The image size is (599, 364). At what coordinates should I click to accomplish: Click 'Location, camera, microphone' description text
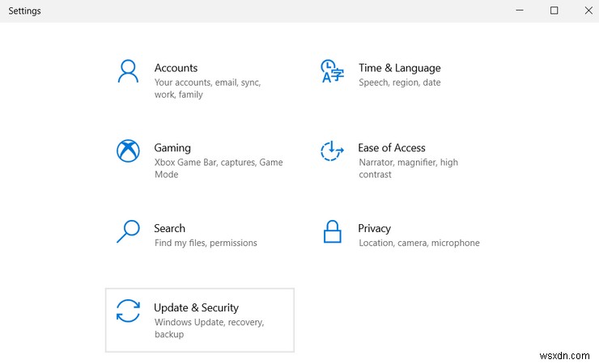(418, 243)
